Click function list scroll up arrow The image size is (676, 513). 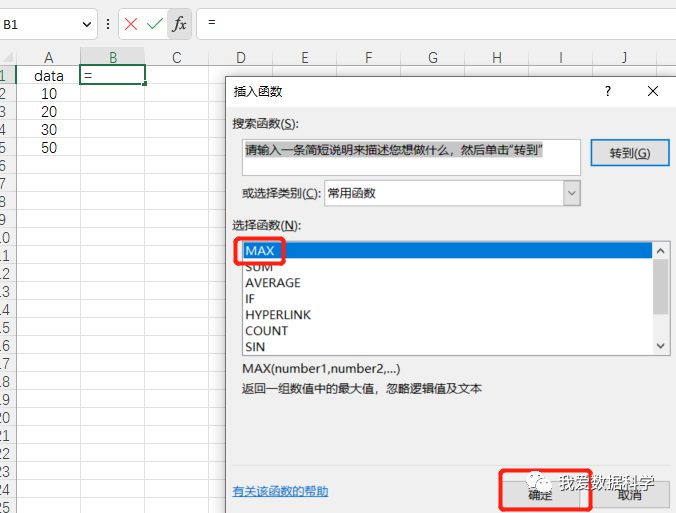coord(660,250)
